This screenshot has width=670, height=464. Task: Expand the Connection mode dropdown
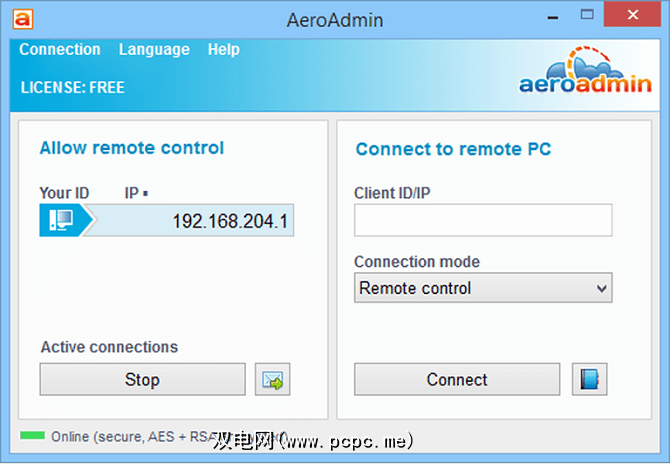pyautogui.click(x=483, y=288)
